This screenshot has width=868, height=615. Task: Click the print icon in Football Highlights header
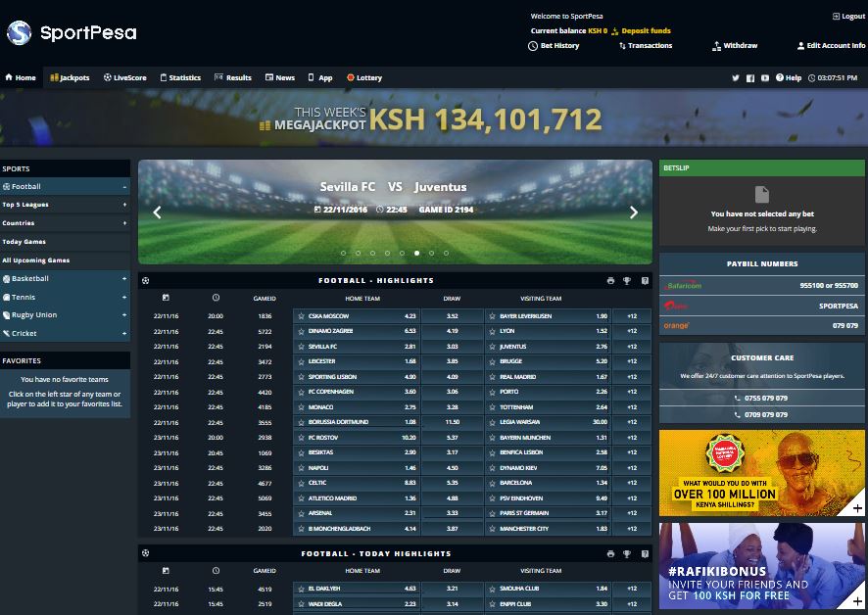[610, 281]
